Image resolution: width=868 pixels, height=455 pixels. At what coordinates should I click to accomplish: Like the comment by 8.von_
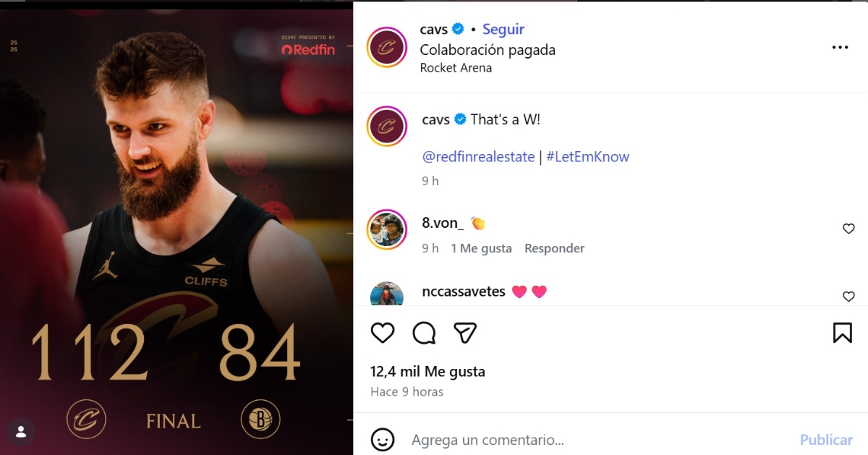(848, 229)
